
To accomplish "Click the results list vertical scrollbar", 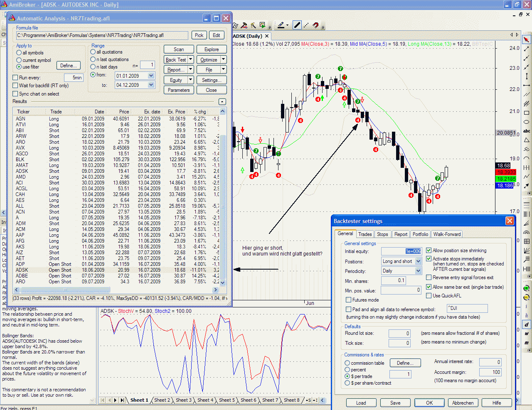I will (x=223, y=197).
